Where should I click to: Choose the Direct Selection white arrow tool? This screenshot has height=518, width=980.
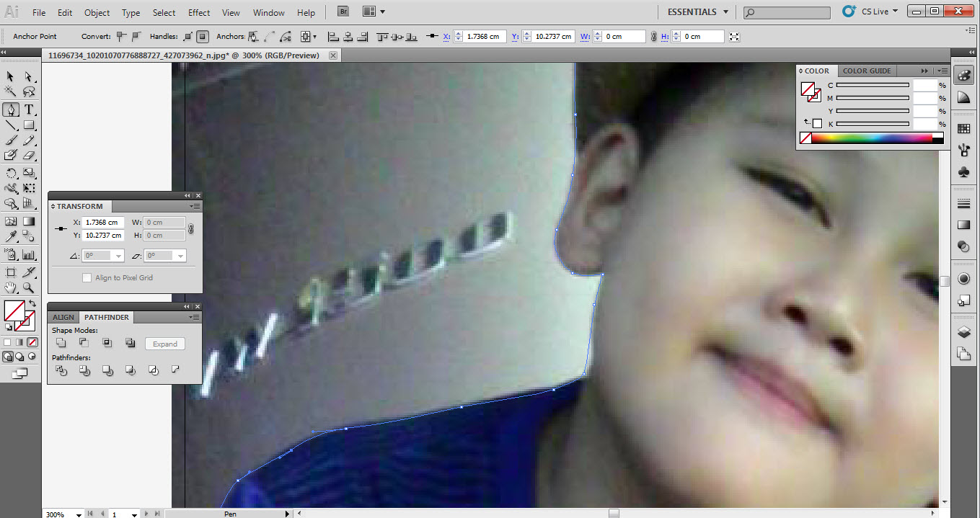[29, 76]
